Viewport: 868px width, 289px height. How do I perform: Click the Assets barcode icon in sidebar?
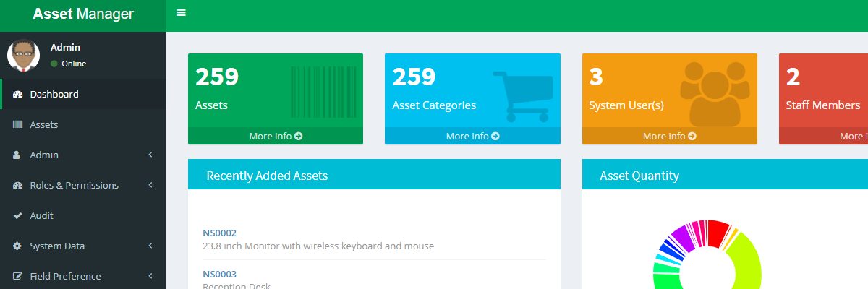(17, 125)
